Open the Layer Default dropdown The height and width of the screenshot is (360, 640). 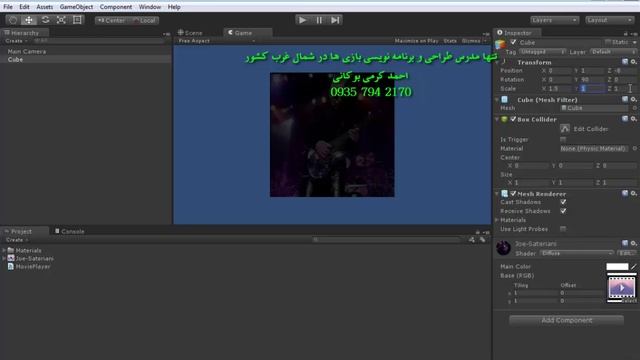[612, 52]
